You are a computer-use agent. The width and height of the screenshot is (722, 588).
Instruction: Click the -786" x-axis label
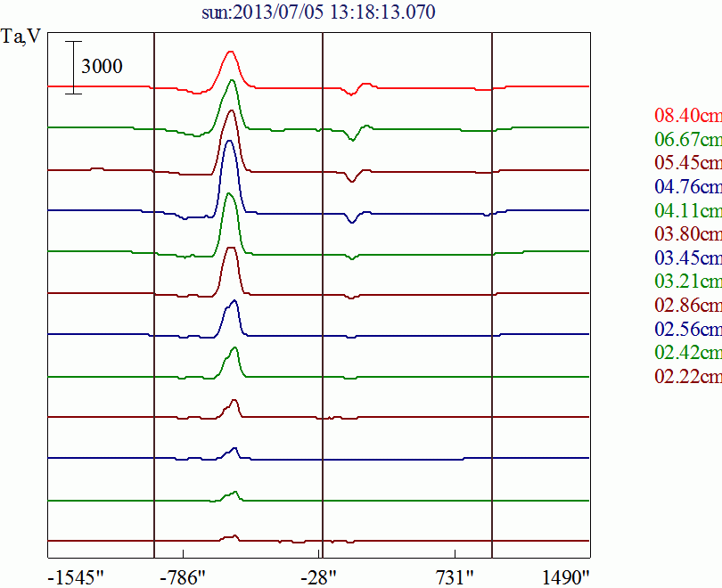click(x=183, y=577)
